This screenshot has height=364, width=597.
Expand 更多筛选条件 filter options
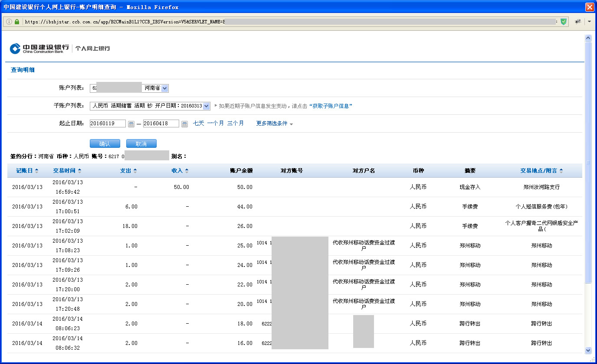275,123
